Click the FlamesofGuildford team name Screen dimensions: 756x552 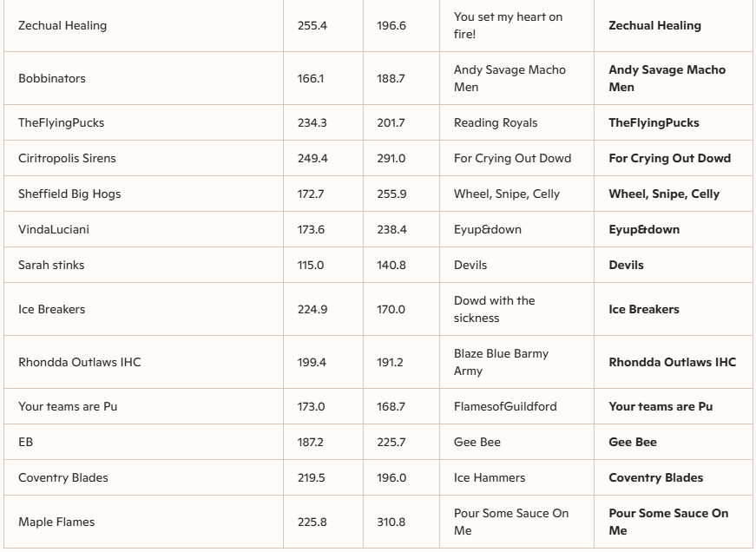pos(505,406)
